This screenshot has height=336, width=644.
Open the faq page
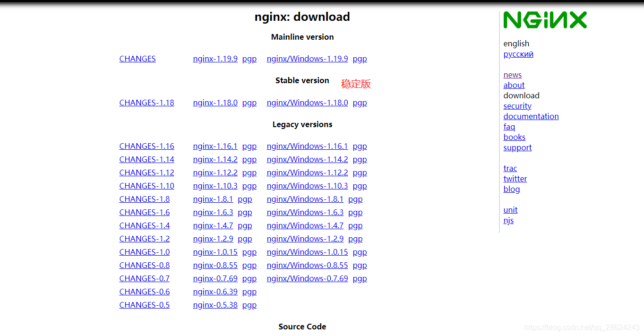pyautogui.click(x=509, y=127)
